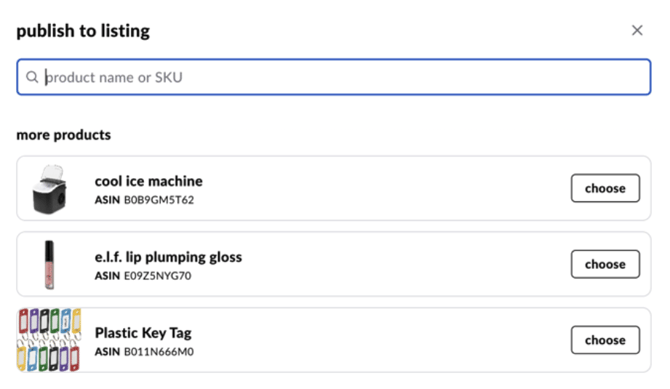Click the e.l.f. lip plumping gloss title

point(168,257)
